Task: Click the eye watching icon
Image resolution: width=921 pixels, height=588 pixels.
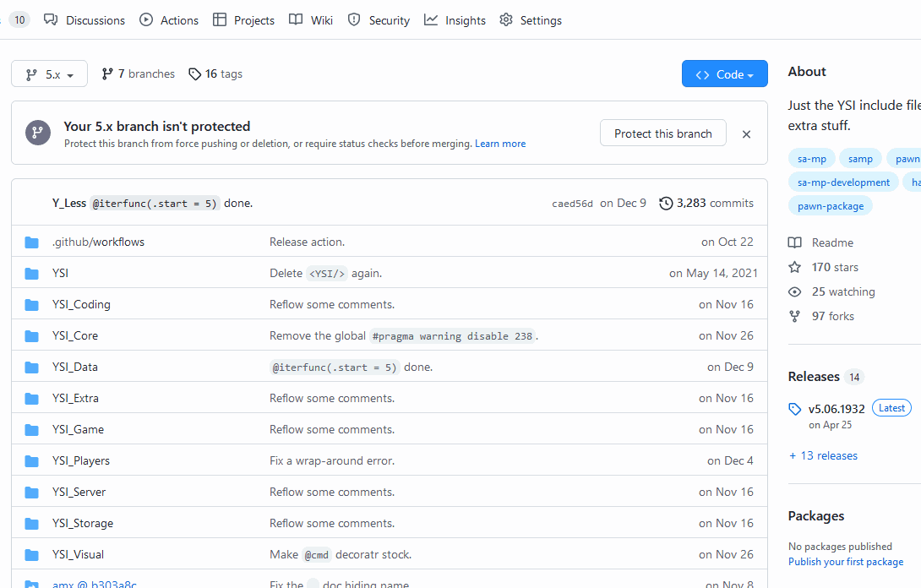Action: (x=795, y=292)
